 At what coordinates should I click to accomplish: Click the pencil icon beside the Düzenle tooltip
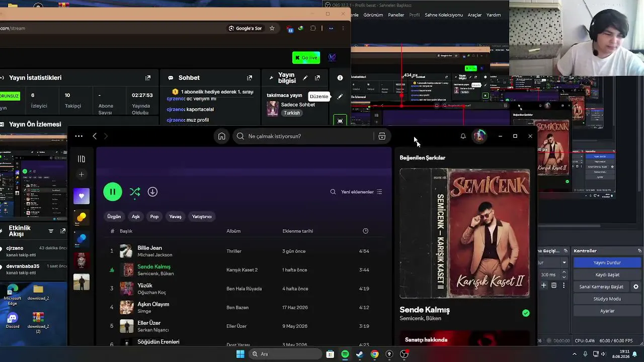tap(340, 97)
